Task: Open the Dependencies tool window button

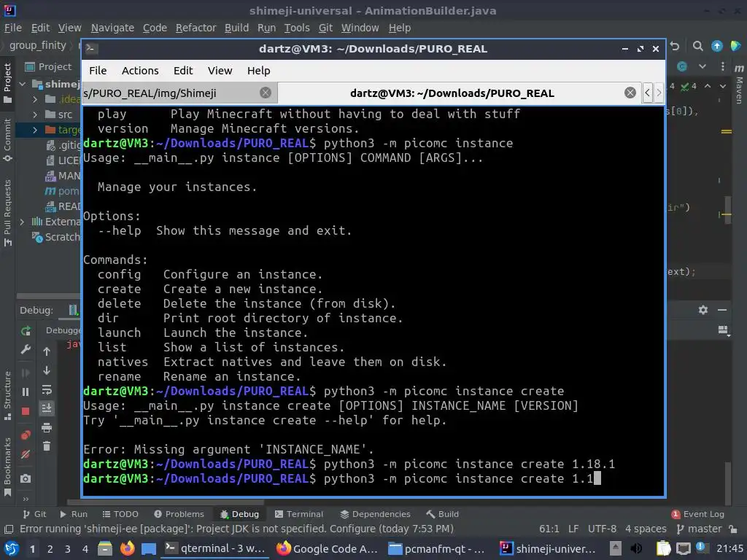Action: [375, 514]
